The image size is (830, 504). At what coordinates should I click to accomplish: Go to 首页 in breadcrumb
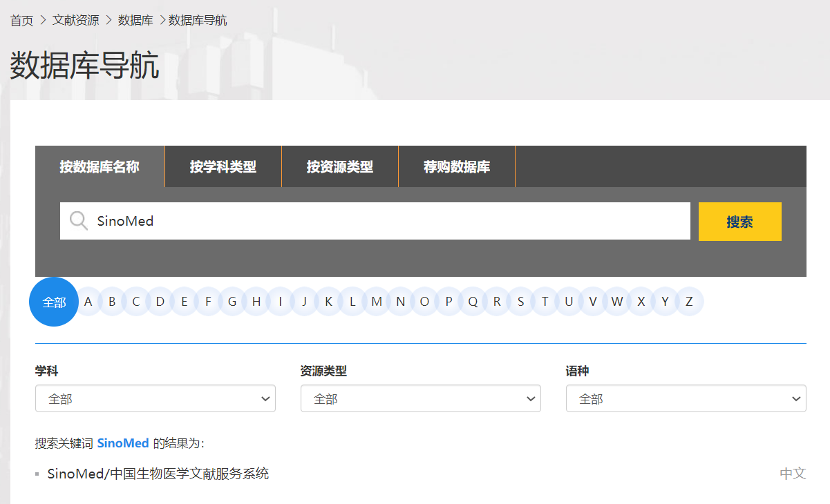pos(21,21)
